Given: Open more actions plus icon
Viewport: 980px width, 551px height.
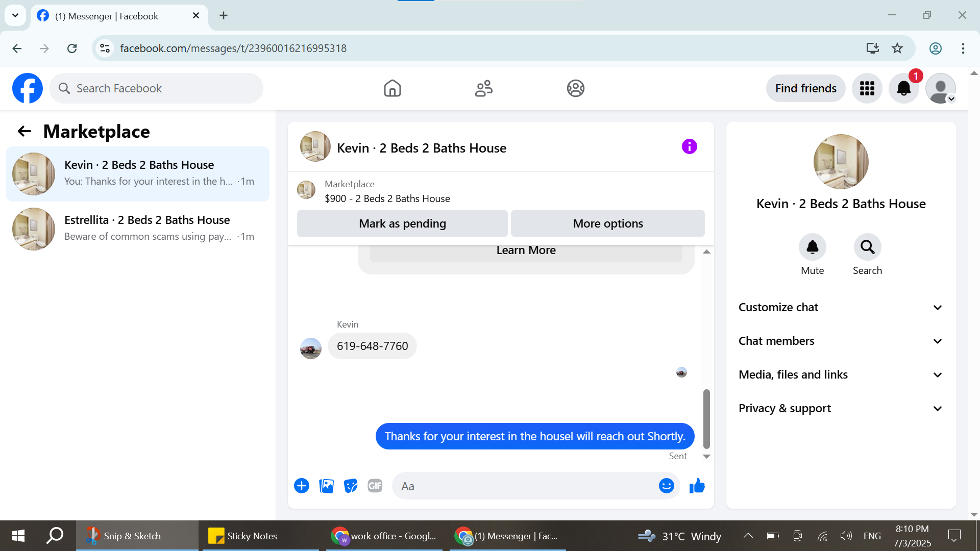Looking at the screenshot, I should click(x=302, y=486).
